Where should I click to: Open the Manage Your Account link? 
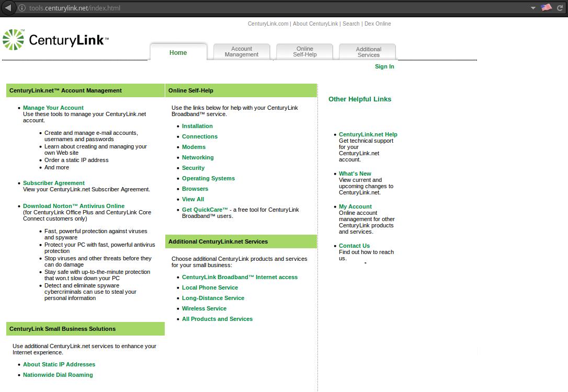[x=53, y=108]
